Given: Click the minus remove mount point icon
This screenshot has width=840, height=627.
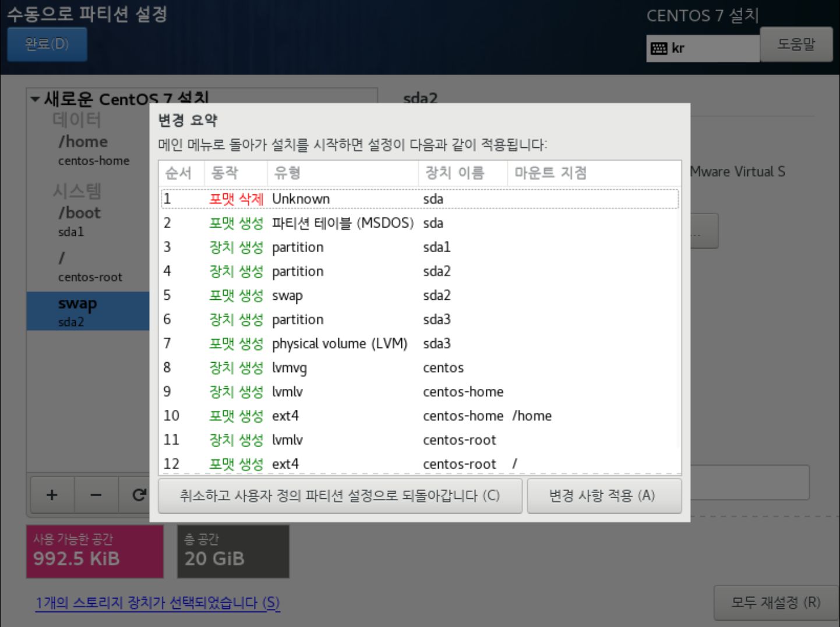Looking at the screenshot, I should (x=96, y=495).
